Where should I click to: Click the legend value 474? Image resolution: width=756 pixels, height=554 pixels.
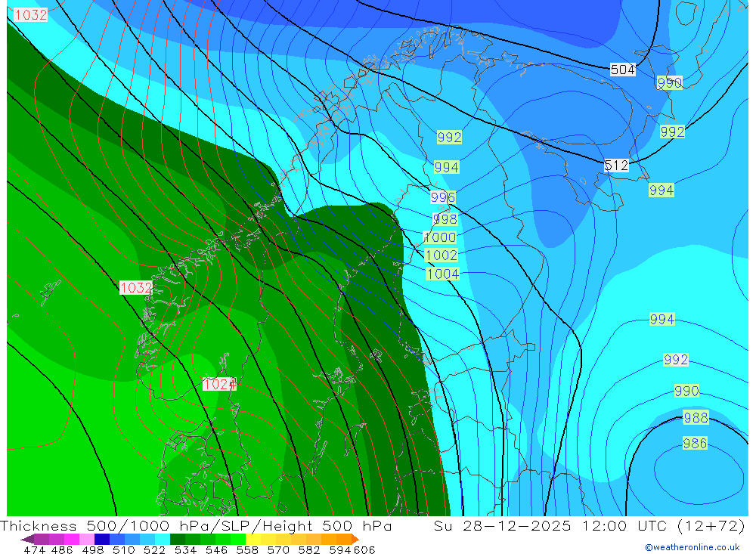(x=35, y=549)
